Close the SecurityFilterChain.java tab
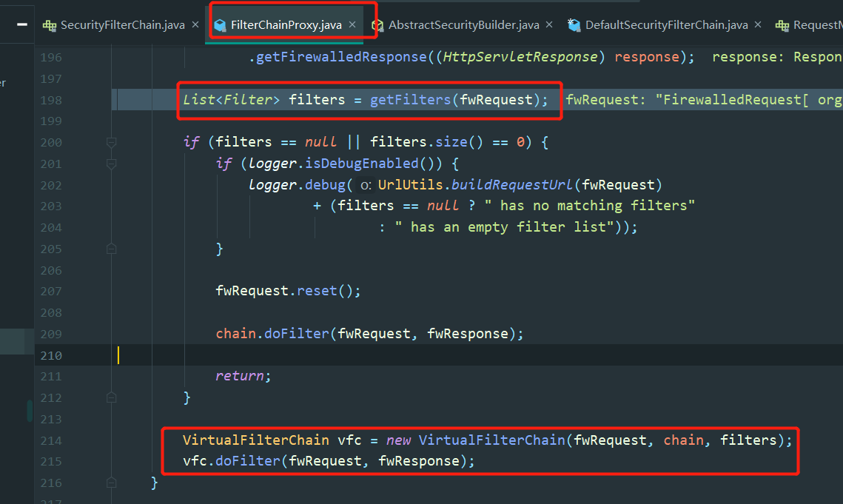 tap(195, 24)
